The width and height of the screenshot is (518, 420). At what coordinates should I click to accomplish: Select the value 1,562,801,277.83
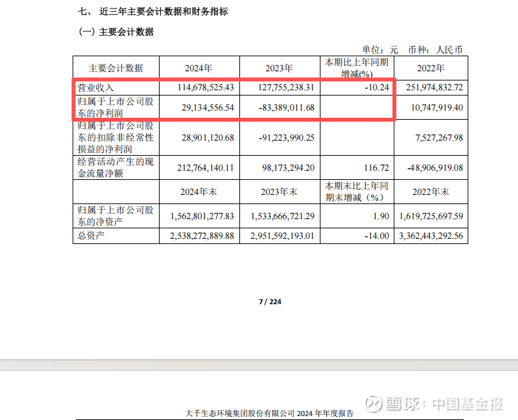[x=202, y=216]
